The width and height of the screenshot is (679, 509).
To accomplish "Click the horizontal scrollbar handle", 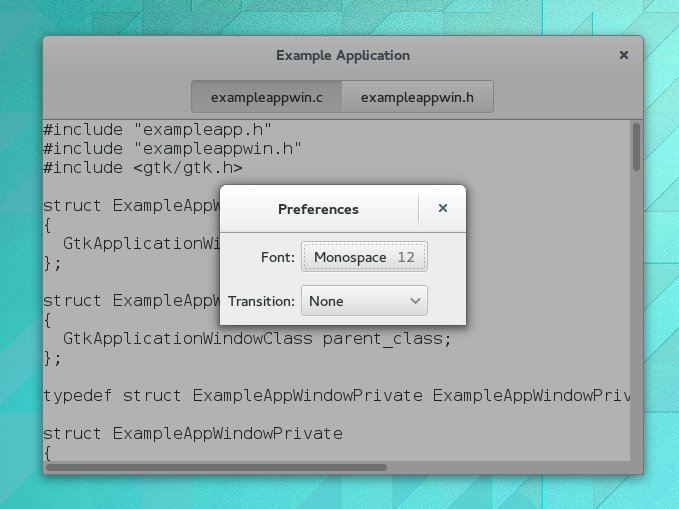I will pos(216,467).
